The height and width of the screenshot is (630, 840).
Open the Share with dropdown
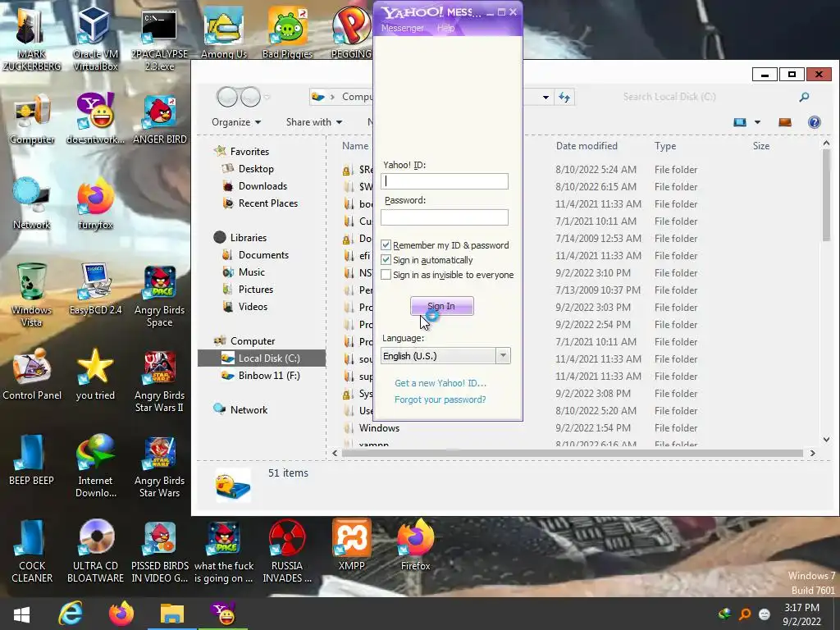[314, 122]
